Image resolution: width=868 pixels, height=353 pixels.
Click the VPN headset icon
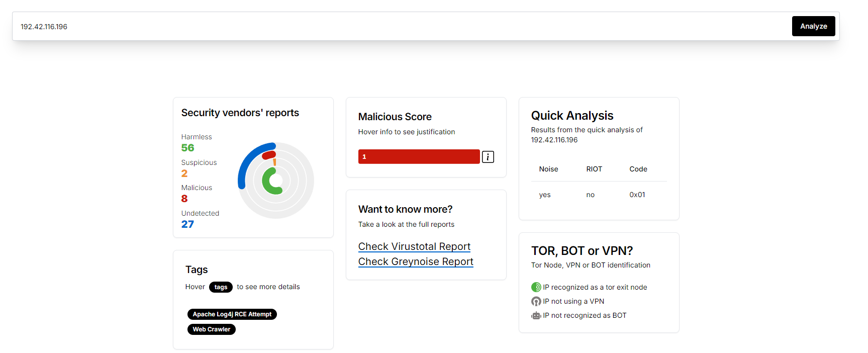[x=536, y=301]
